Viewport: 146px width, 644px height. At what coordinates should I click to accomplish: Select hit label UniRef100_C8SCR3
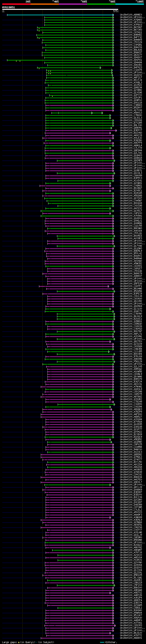pyautogui.click(x=131, y=625)
